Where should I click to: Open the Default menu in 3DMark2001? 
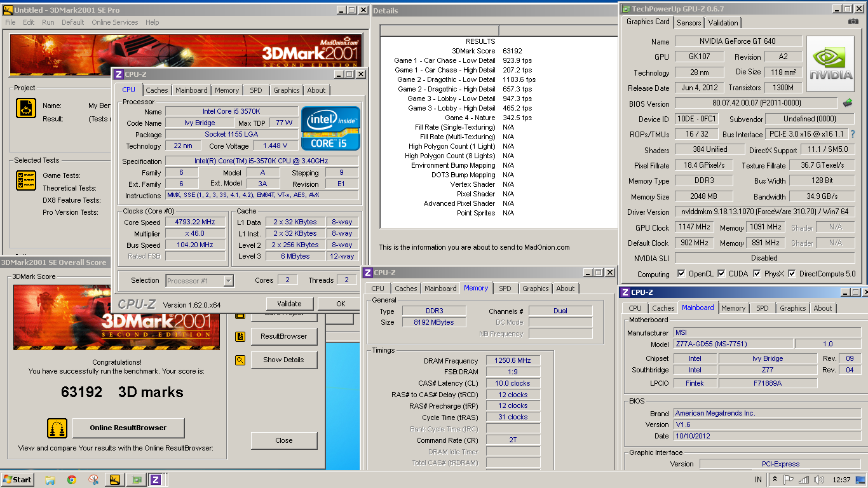tap(72, 22)
